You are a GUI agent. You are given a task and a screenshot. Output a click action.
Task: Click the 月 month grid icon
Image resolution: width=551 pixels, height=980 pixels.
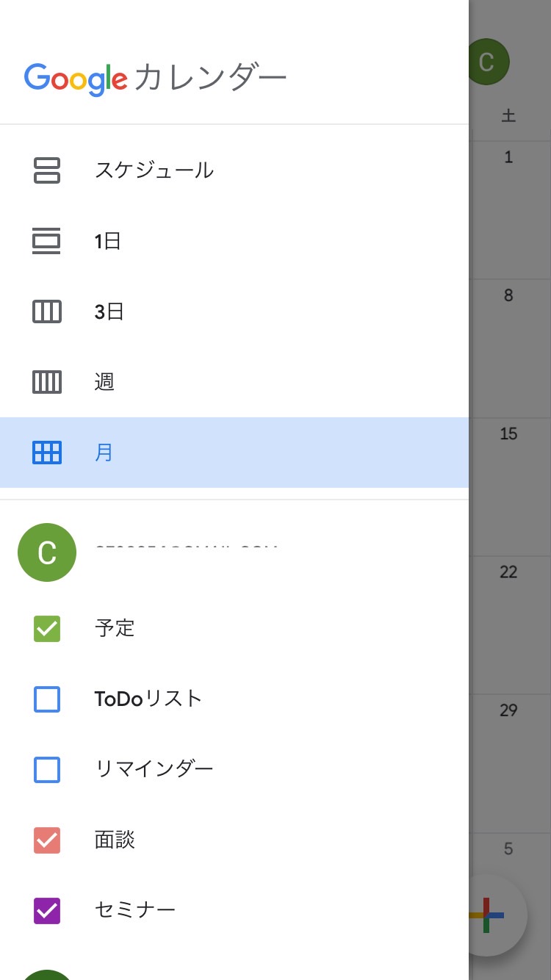pos(47,453)
